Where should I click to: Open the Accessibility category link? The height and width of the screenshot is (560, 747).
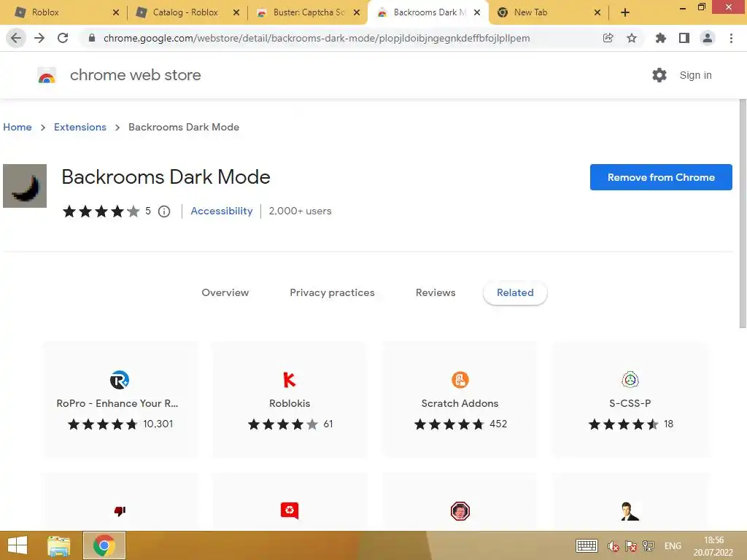coord(222,211)
